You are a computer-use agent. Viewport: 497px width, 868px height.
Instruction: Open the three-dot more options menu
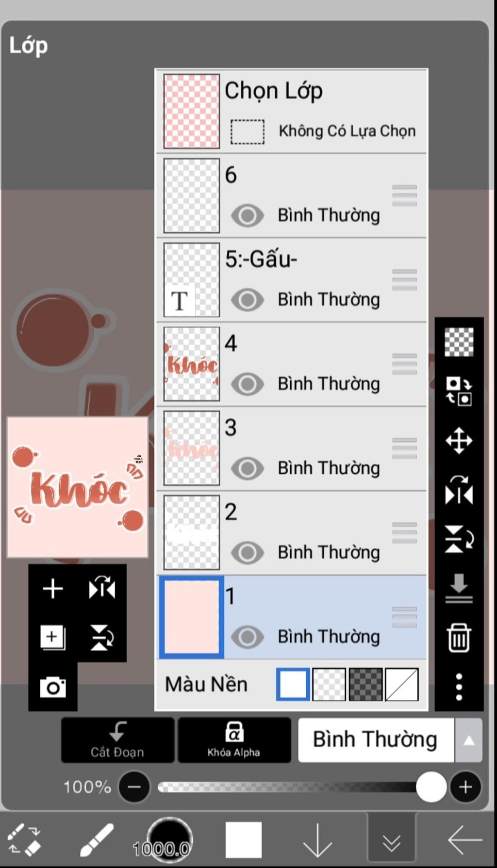[x=459, y=686]
